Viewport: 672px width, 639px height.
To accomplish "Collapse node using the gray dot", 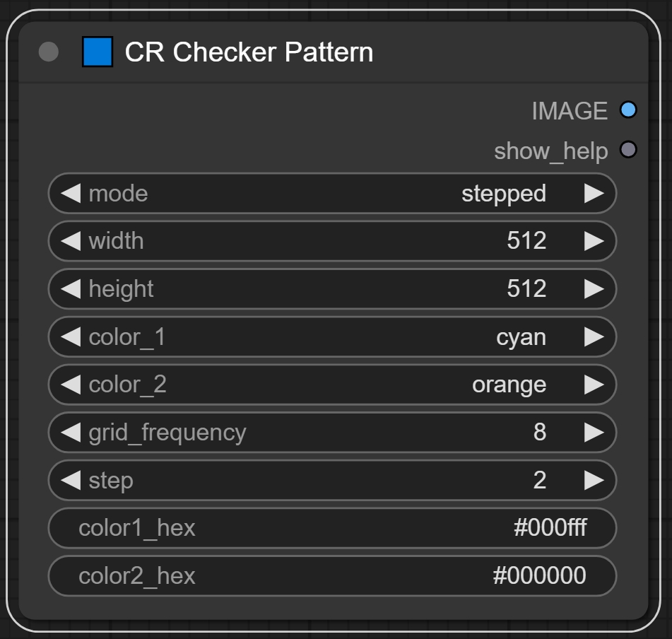I will tap(48, 52).
